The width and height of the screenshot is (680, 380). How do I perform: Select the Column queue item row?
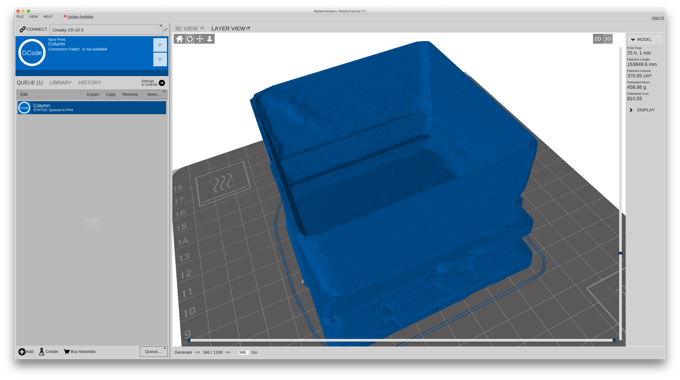tap(92, 108)
